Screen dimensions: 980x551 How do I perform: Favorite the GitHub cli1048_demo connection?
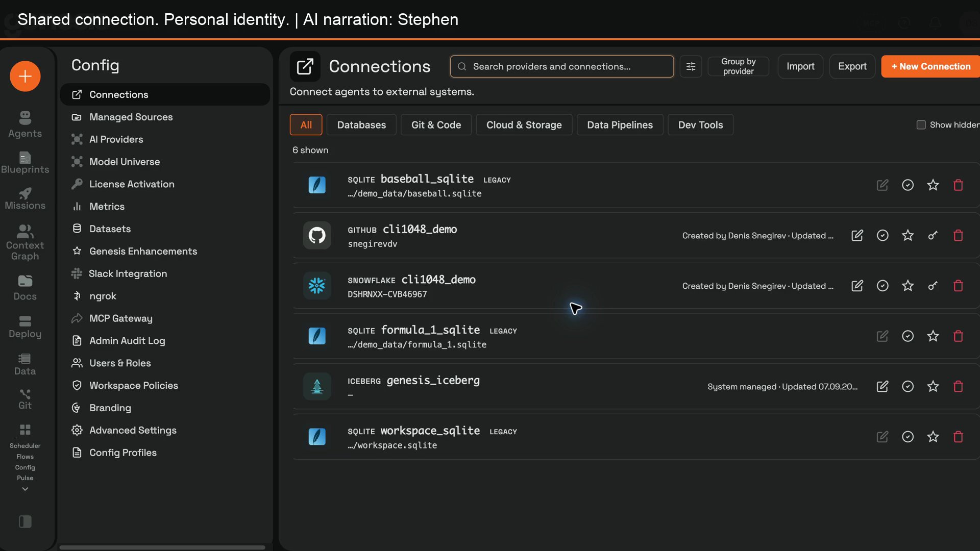pyautogui.click(x=908, y=235)
